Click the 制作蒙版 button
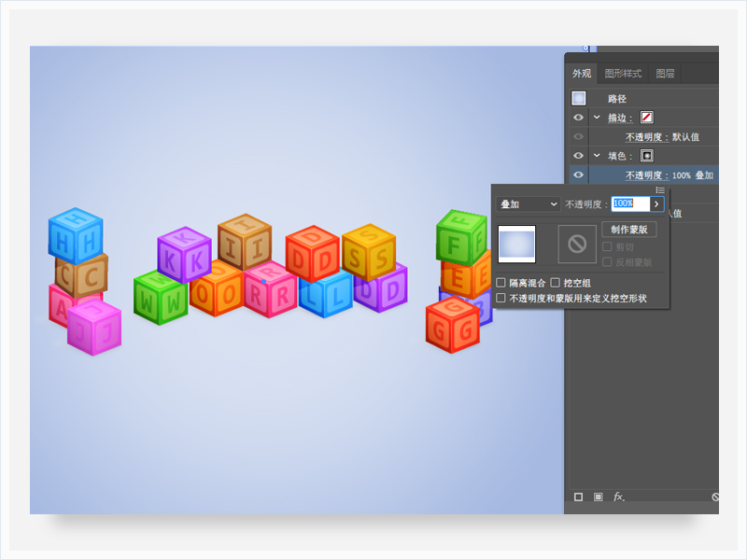 point(629,230)
